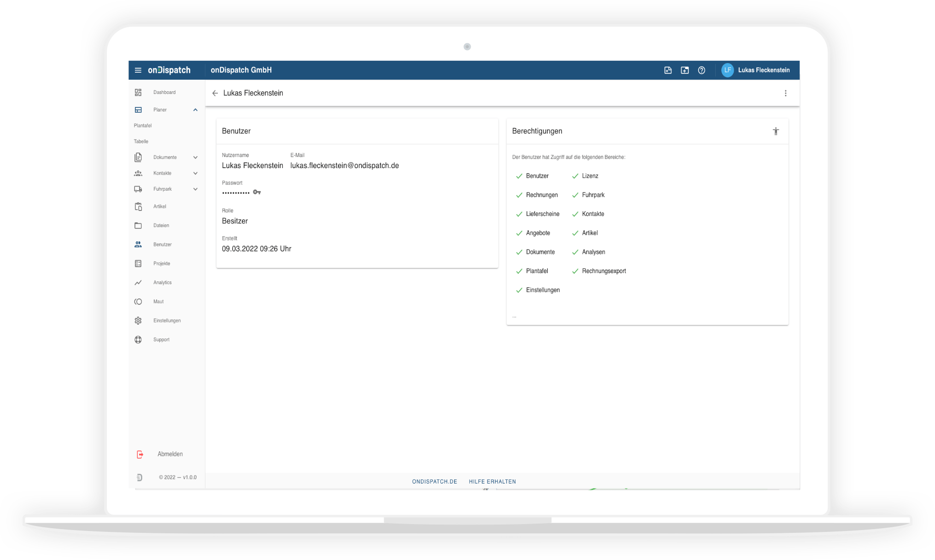935x560 pixels.
Task: Click the Nutzername value Lukas Fleckenstein
Action: point(252,165)
